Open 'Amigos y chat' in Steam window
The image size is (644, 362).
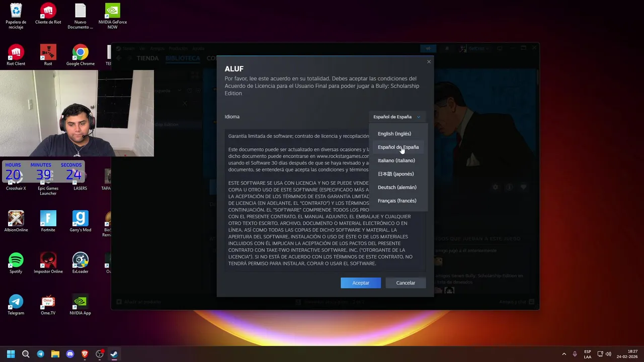517,302
